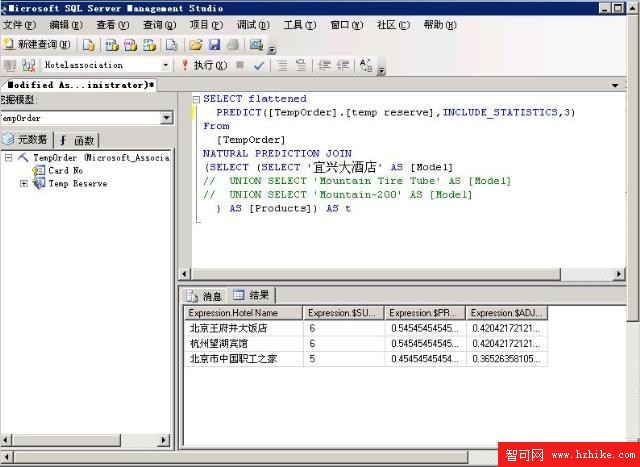The image size is (640, 467).
Task: Click the Database Engine Query icon
Action: 89,45
